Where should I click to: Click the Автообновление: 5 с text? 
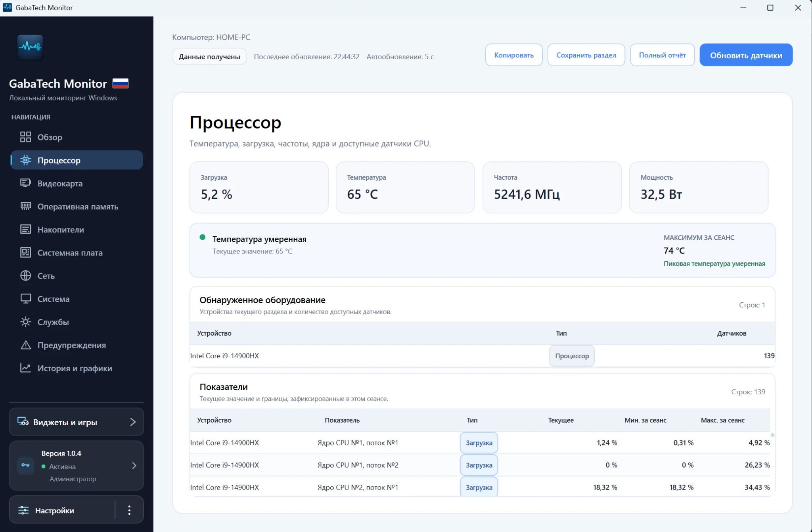coord(400,56)
